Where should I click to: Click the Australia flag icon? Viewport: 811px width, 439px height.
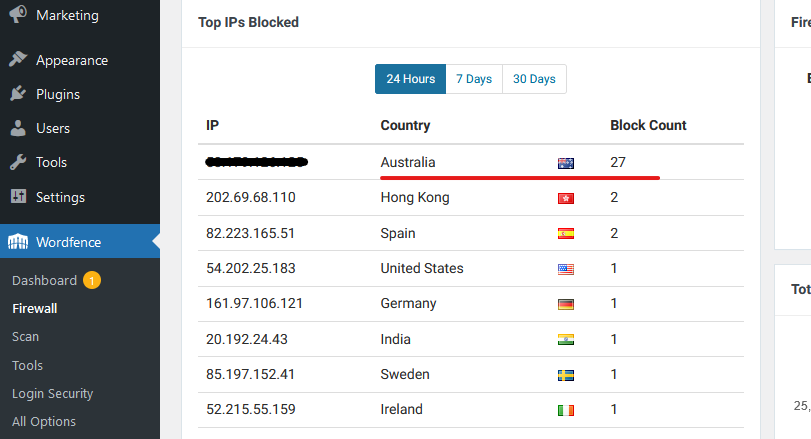point(566,163)
